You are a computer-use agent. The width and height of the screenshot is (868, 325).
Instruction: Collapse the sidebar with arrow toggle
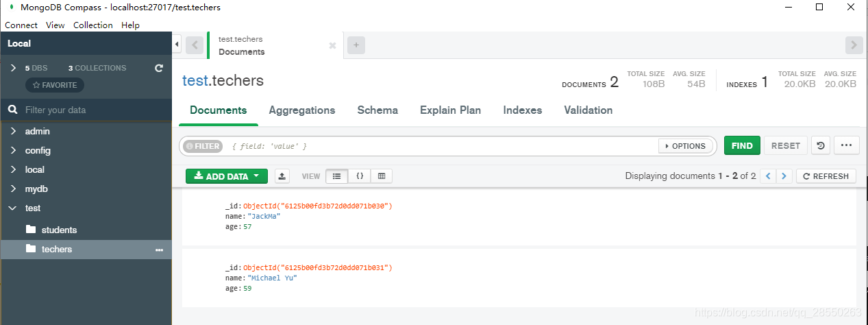click(177, 45)
